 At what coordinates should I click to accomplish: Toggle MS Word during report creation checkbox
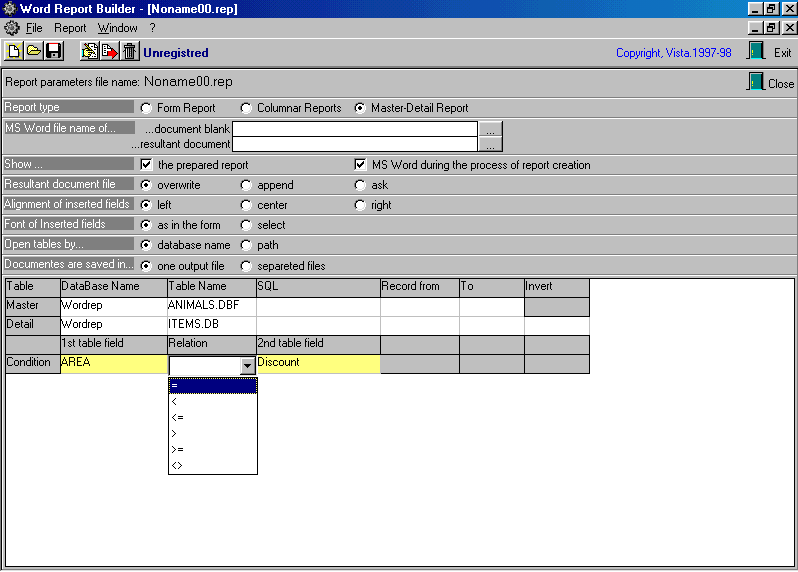[x=361, y=165]
